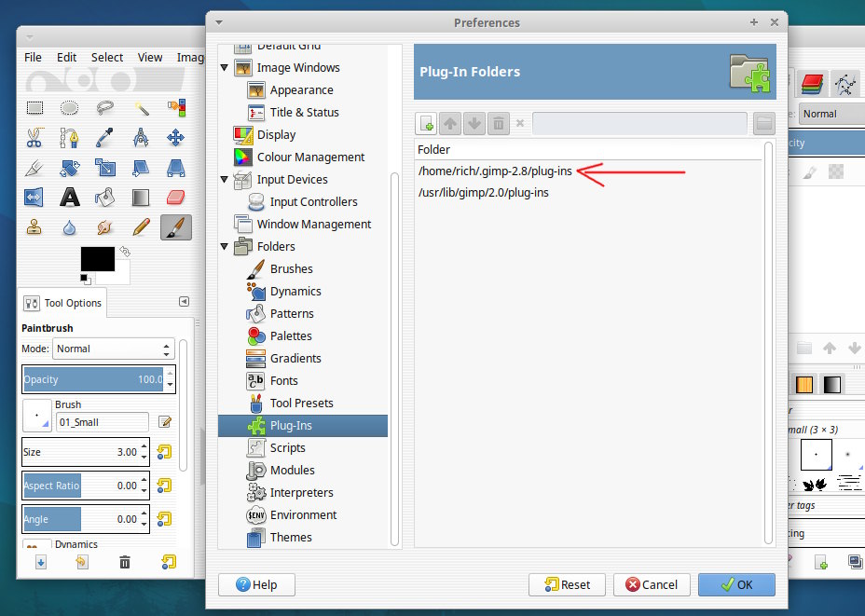The image size is (865, 616).
Task: Collapse the Input Devices tree node
Action: [x=225, y=180]
